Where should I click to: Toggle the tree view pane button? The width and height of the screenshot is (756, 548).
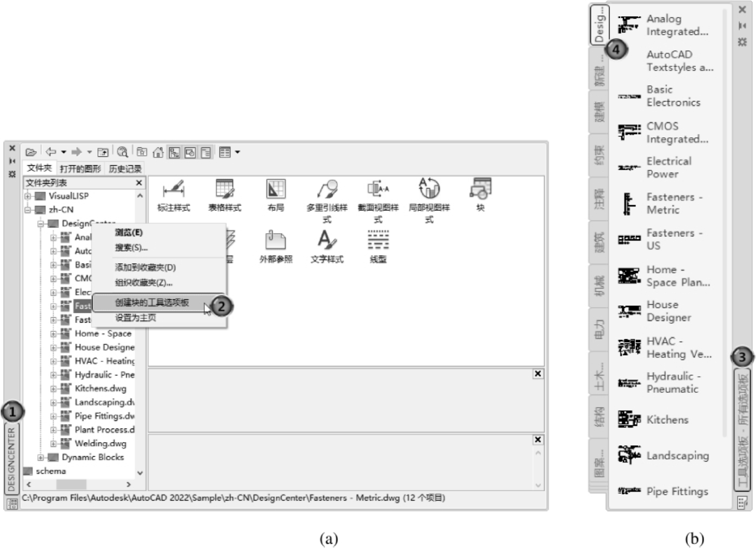(x=174, y=152)
